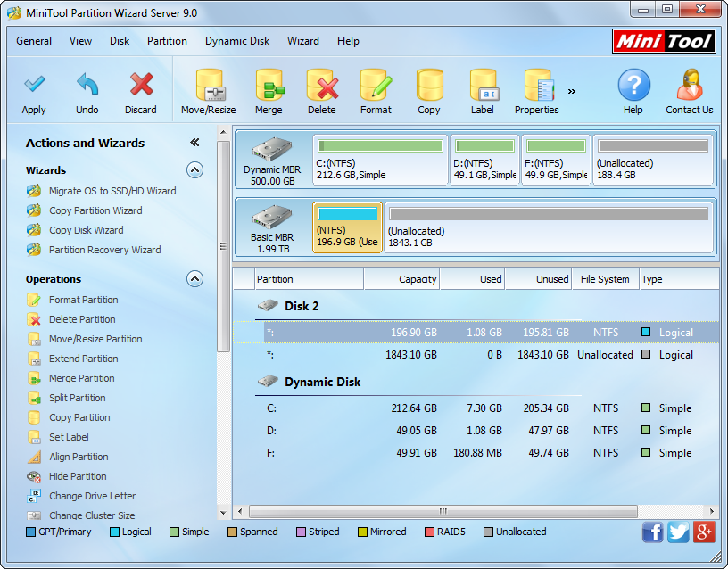
Task: Choose Hide Partition operation
Action: click(x=78, y=476)
